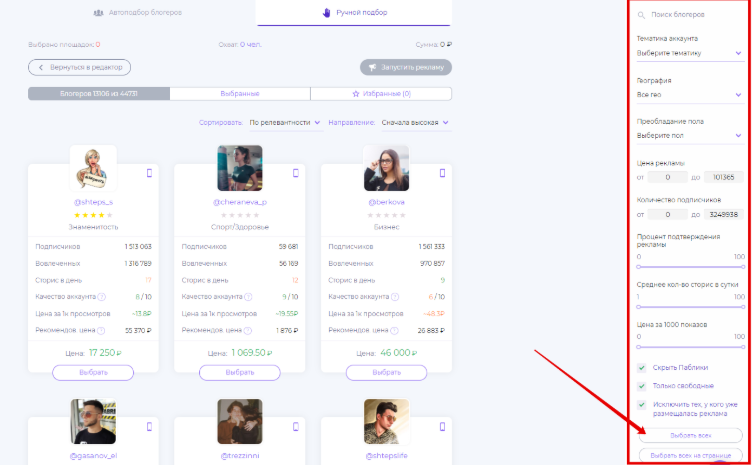Click the phone icon on @gasanov_el card

point(149,427)
